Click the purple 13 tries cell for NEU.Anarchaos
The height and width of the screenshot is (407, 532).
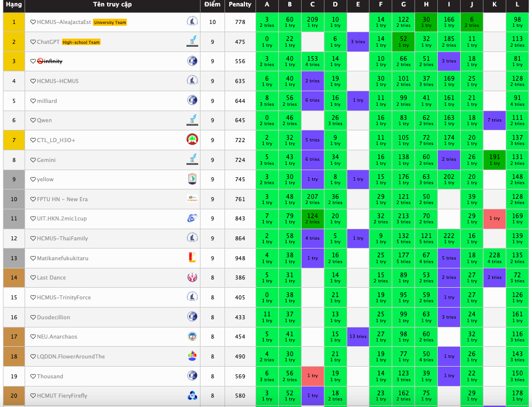pyautogui.click(x=358, y=336)
